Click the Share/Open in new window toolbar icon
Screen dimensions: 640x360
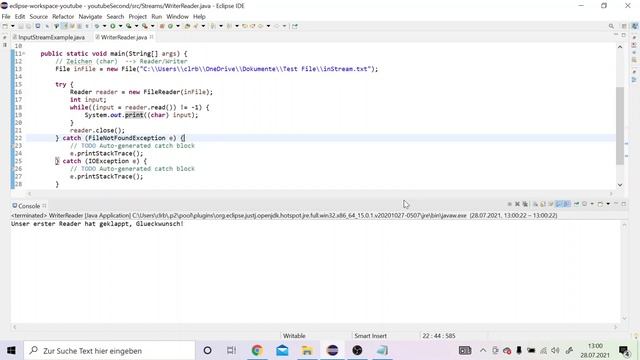click(x=295, y=26)
